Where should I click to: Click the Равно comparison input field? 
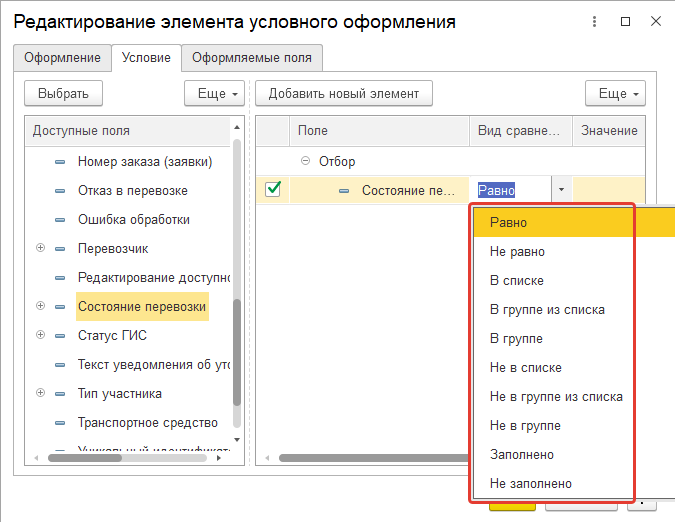[510, 190]
